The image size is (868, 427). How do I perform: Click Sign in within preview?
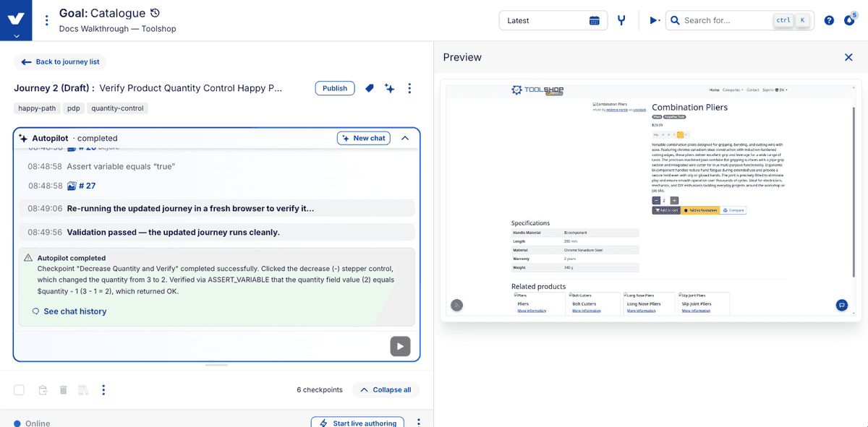coord(767,90)
